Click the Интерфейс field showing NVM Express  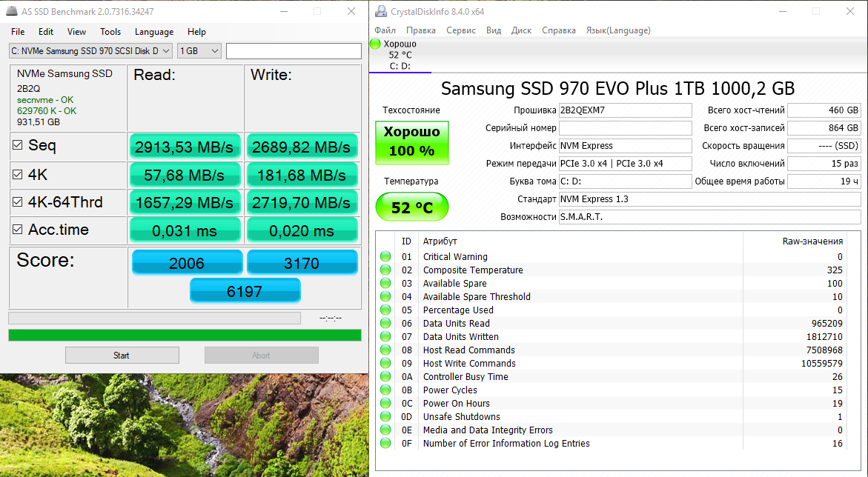point(625,145)
